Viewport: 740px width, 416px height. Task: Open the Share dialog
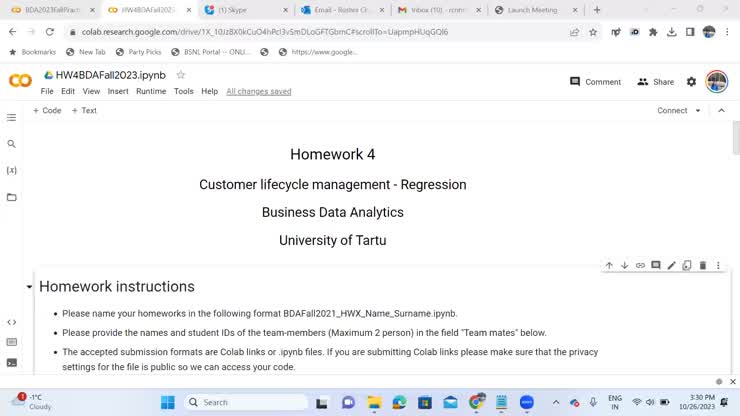point(656,82)
